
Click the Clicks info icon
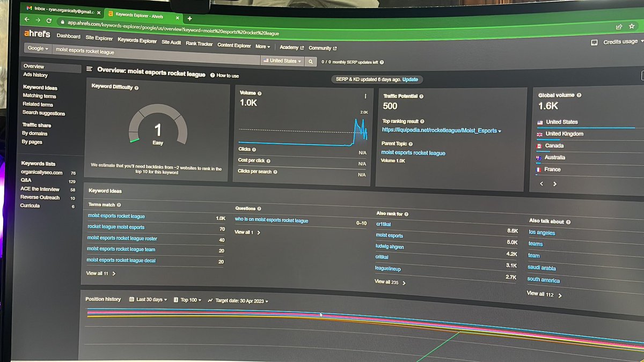click(x=254, y=150)
